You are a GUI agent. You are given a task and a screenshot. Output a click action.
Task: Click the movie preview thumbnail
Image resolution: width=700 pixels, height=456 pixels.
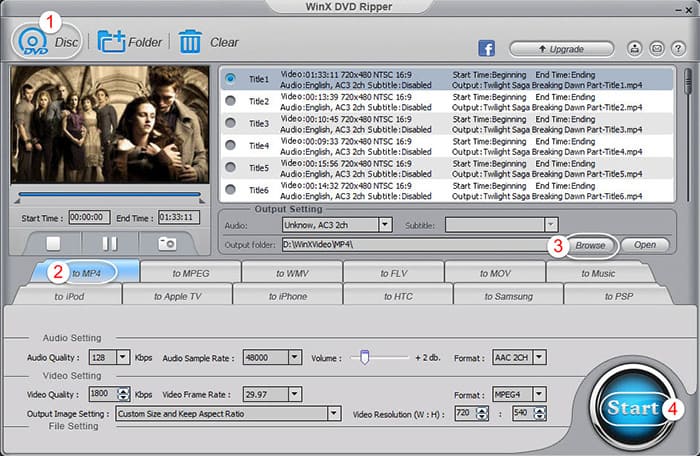click(110, 125)
